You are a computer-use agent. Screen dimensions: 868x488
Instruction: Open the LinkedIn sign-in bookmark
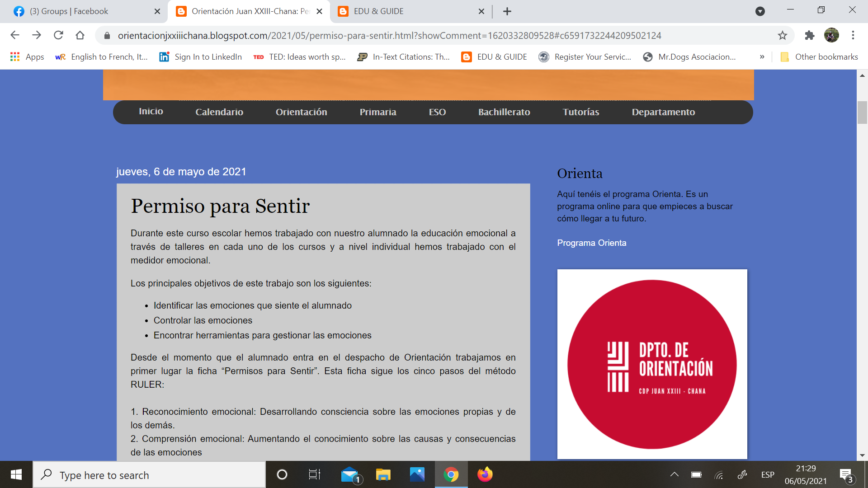click(201, 57)
